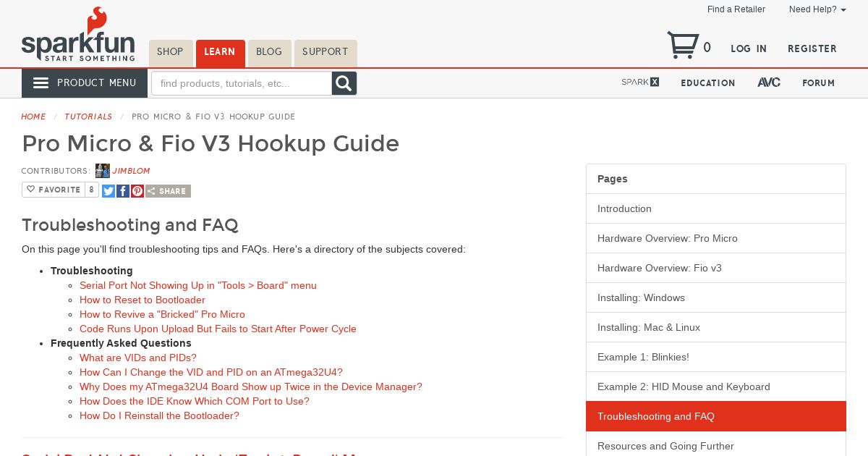868x456 pixels.
Task: Click the SparkFun logo
Action: pos(78,35)
